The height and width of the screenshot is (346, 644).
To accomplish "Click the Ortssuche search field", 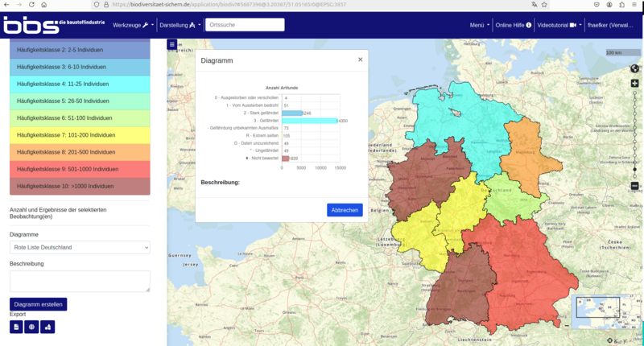I will [x=245, y=25].
